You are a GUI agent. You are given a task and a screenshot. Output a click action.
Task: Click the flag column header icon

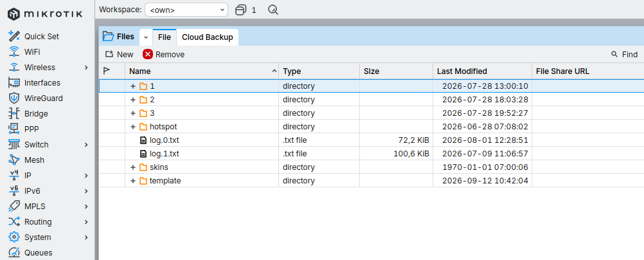pos(107,71)
